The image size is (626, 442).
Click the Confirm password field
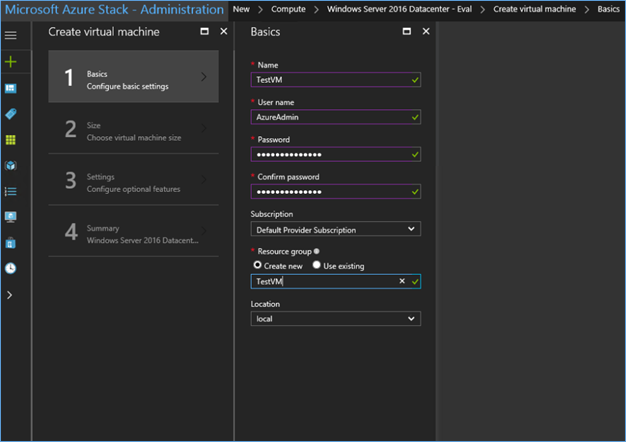[335, 192]
